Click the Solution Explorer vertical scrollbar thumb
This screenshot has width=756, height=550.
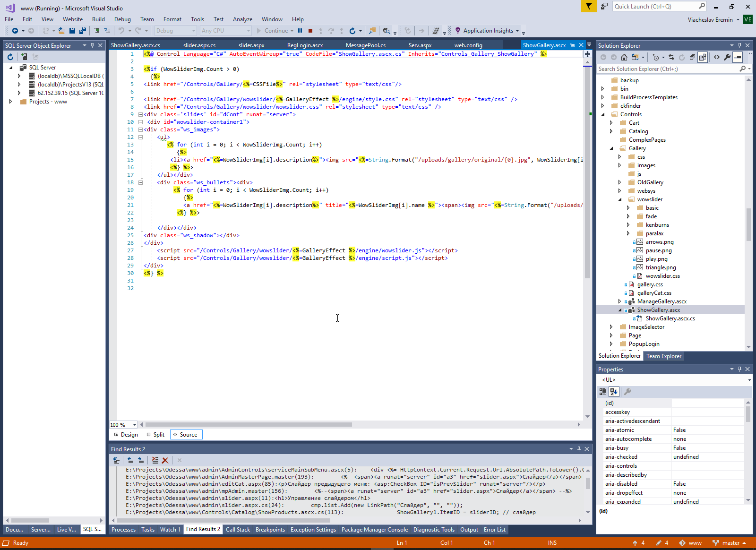(748, 224)
